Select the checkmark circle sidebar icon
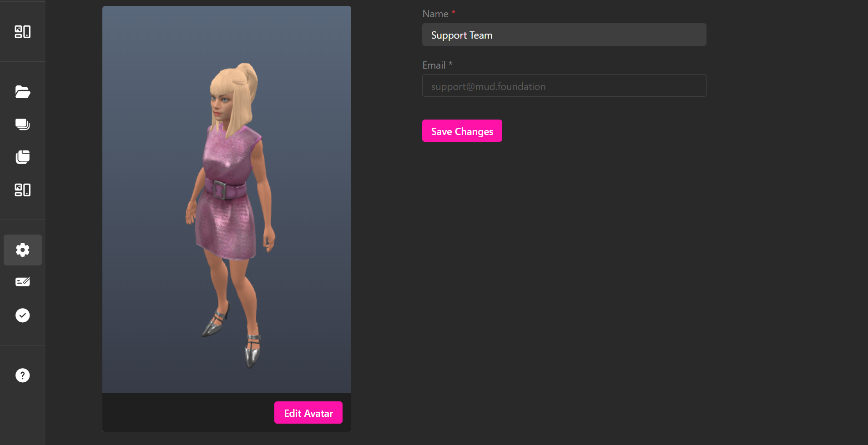Image resolution: width=868 pixels, height=445 pixels. point(22,315)
